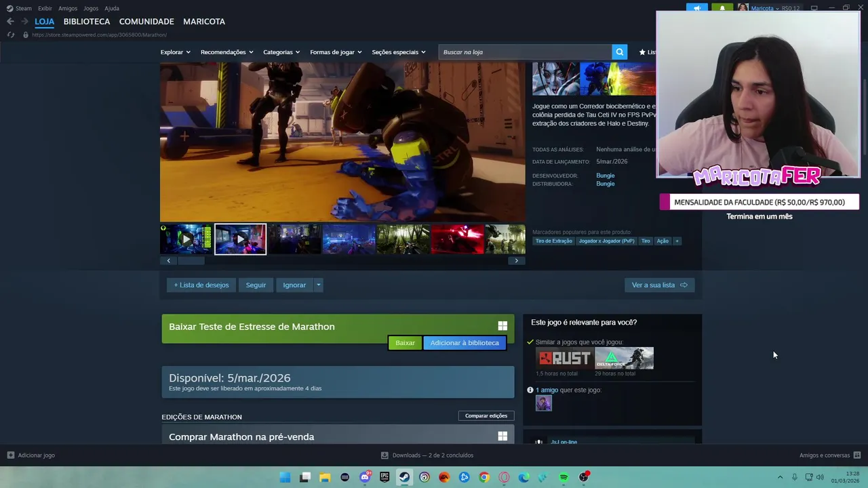
Task: Show hidden system tray icons
Action: (x=780, y=477)
